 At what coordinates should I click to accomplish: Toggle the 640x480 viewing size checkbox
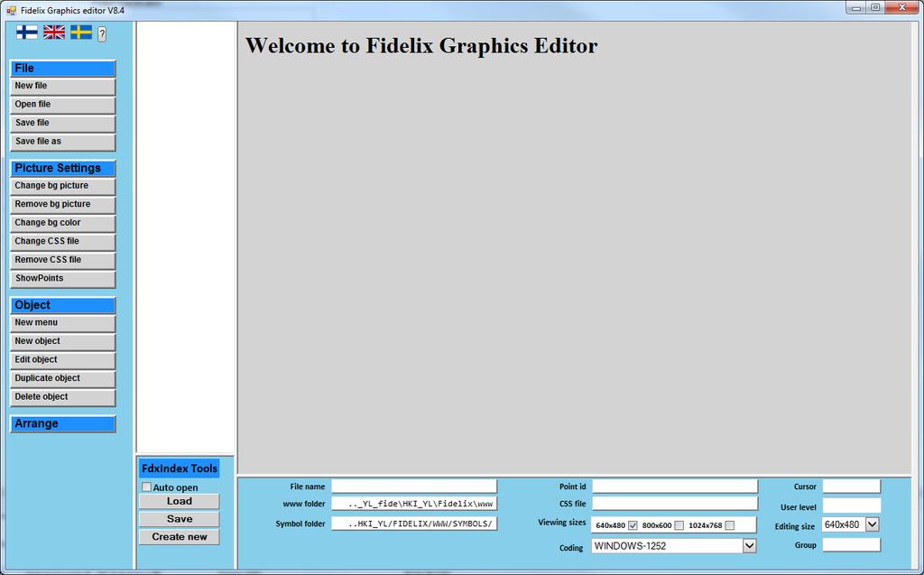tap(633, 525)
